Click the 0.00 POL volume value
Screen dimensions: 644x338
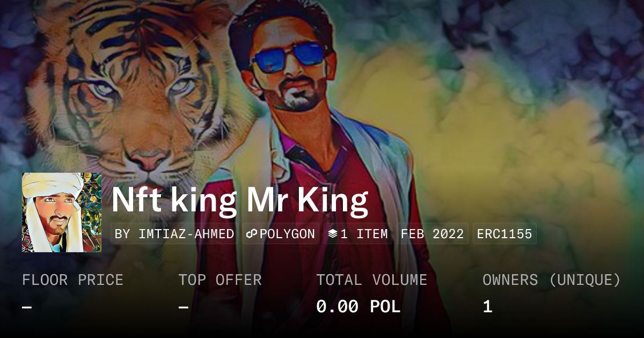358,307
